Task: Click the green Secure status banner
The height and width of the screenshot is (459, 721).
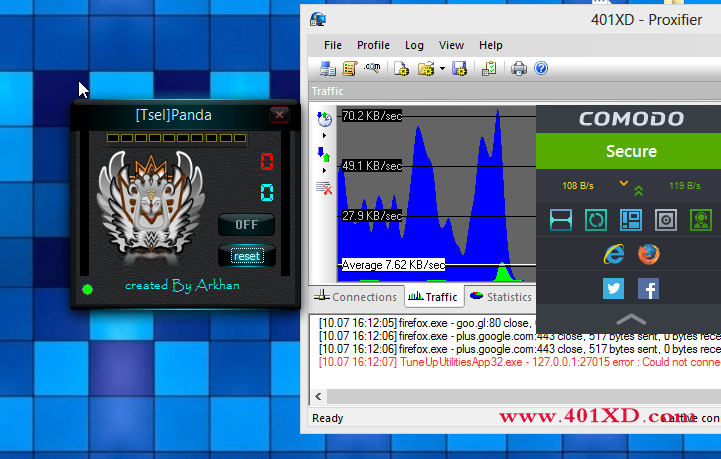Action: [629, 151]
